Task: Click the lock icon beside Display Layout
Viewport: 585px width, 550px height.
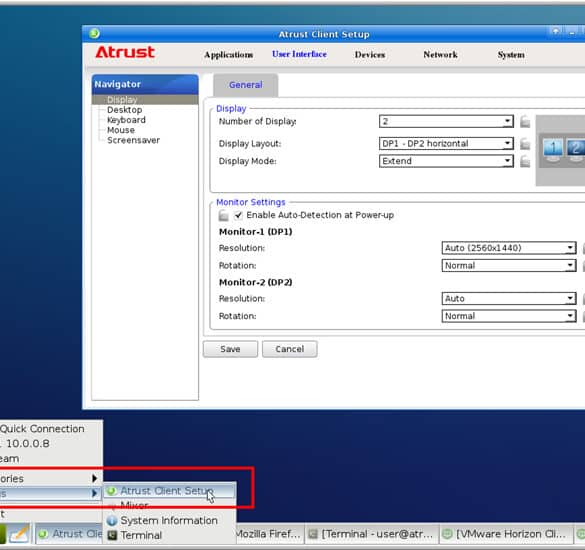Action: 525,144
